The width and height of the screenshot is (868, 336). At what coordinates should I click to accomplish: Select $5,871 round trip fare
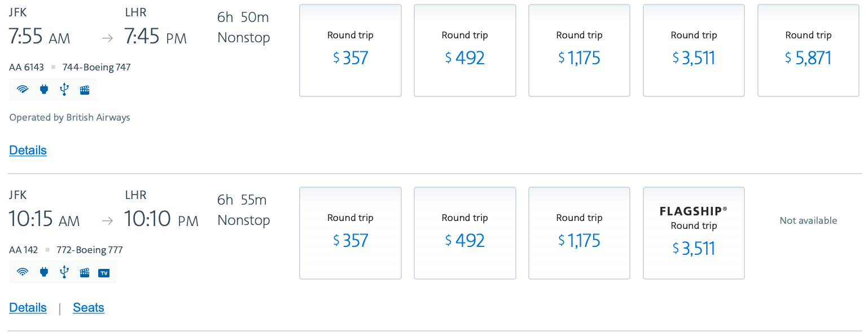pos(808,51)
